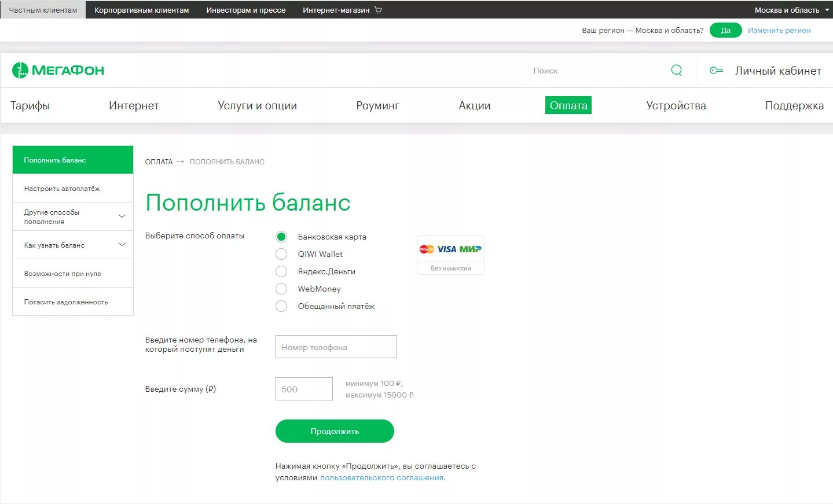Viewport: 833px width, 504px height.
Task: Click the Продолжить button
Action: (x=335, y=431)
